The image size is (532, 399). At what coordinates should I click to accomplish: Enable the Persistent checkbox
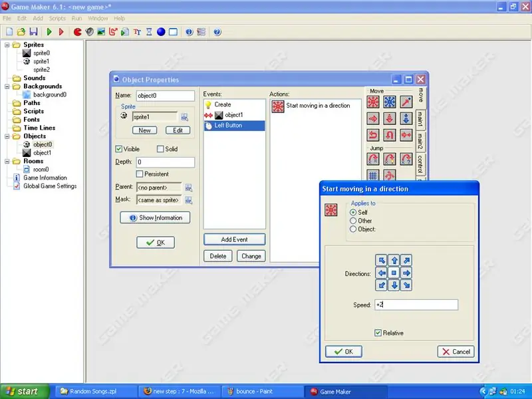point(140,174)
